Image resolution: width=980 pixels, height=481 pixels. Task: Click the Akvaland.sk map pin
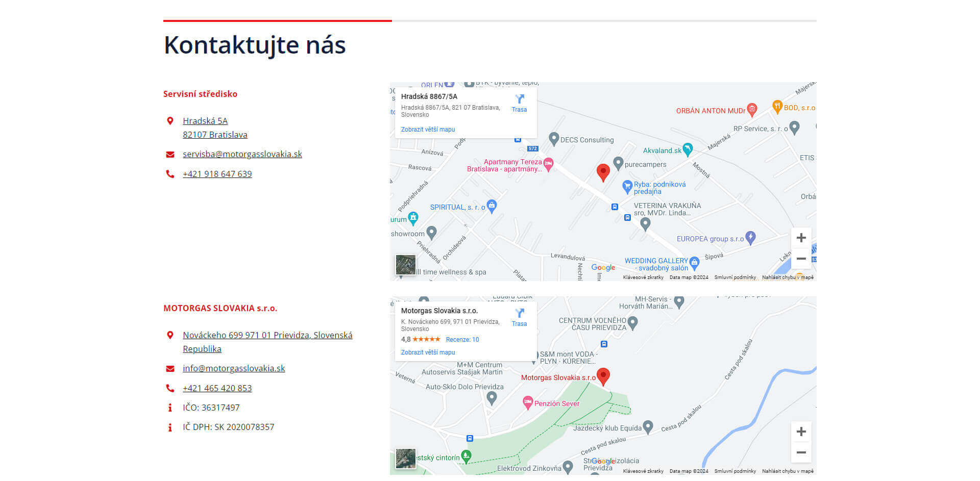[x=688, y=149]
